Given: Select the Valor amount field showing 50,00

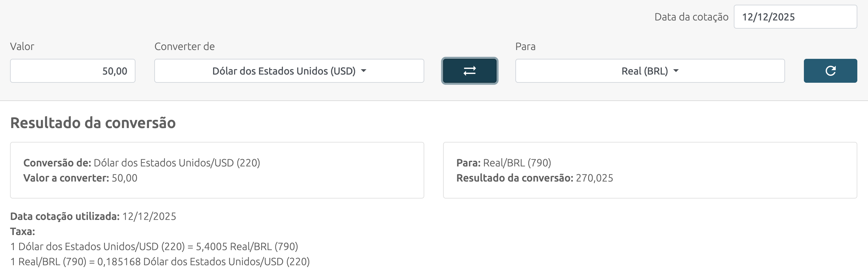Looking at the screenshot, I should (73, 71).
